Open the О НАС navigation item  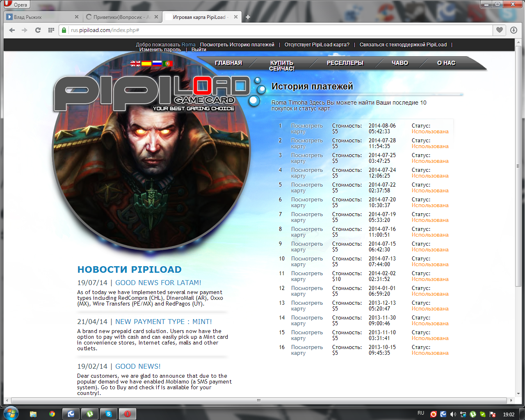446,63
